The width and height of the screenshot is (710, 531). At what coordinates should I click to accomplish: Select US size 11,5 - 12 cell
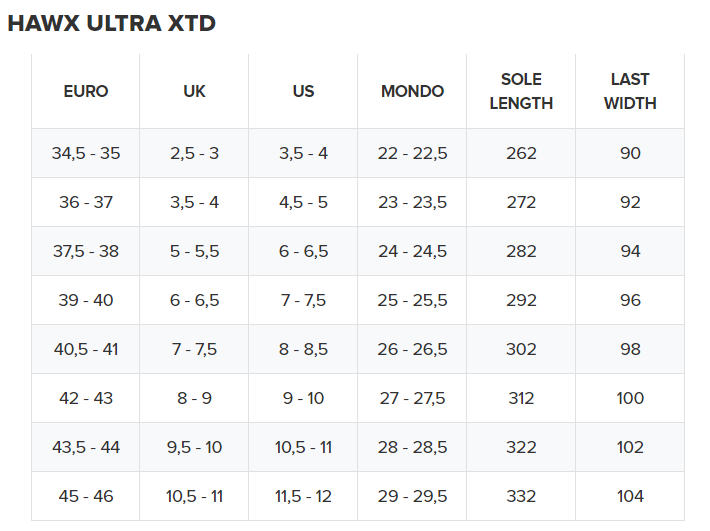tap(303, 496)
